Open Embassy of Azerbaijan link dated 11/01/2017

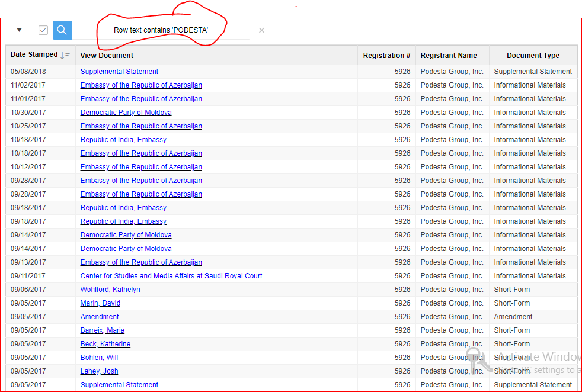pos(141,99)
